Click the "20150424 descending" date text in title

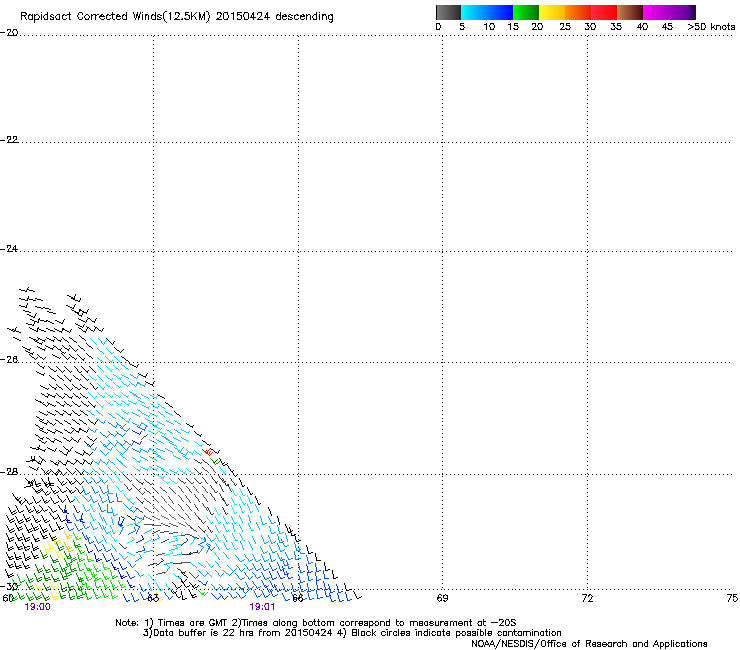(x=274, y=17)
